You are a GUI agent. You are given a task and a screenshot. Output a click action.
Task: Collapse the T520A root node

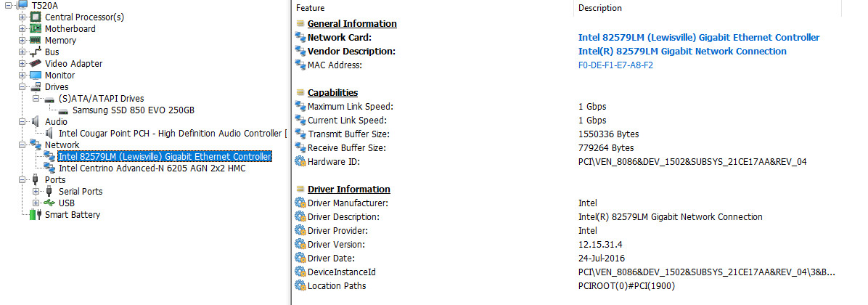point(8,6)
